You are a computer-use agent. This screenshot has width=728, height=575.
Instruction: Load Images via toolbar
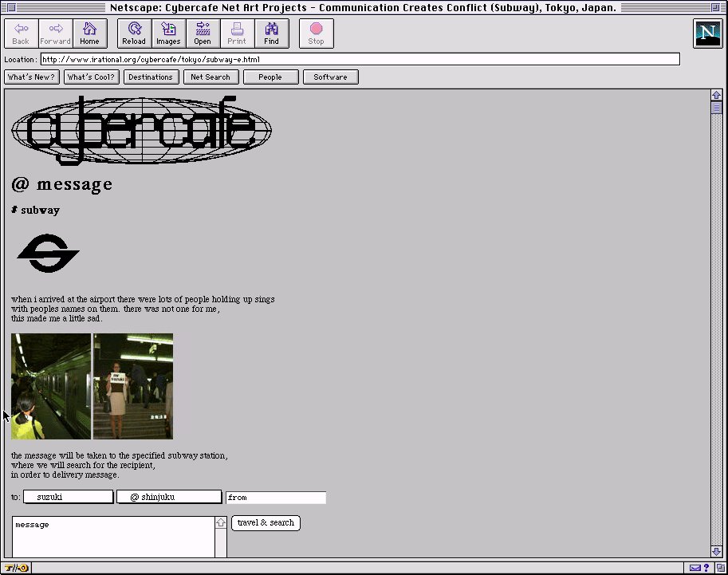168,33
